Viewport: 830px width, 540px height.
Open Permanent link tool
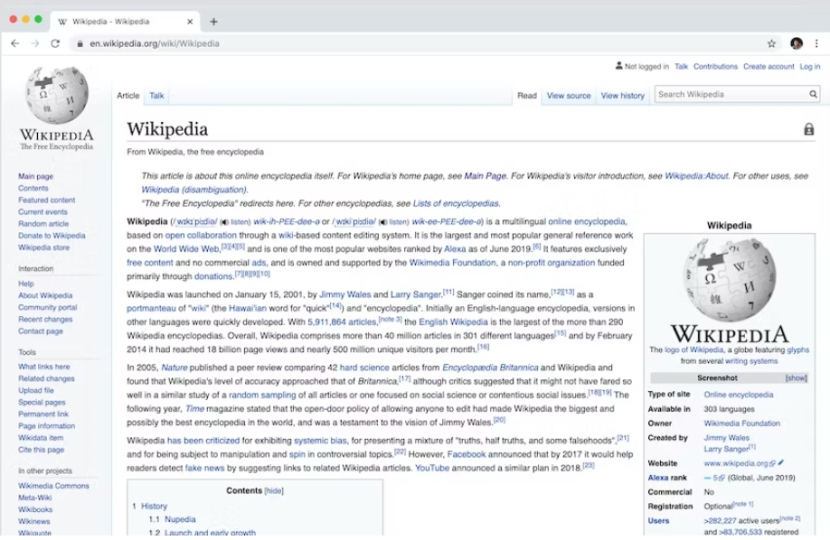[43, 414]
